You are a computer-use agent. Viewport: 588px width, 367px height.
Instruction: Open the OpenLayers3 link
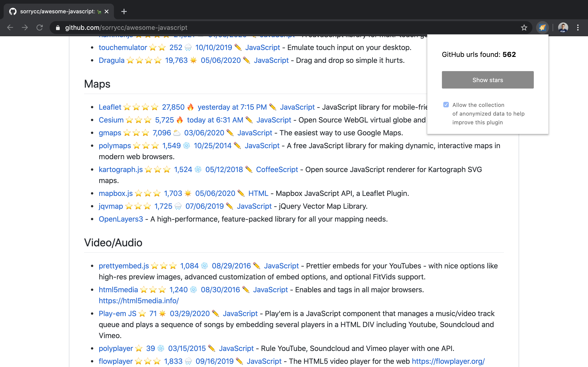[121, 219]
